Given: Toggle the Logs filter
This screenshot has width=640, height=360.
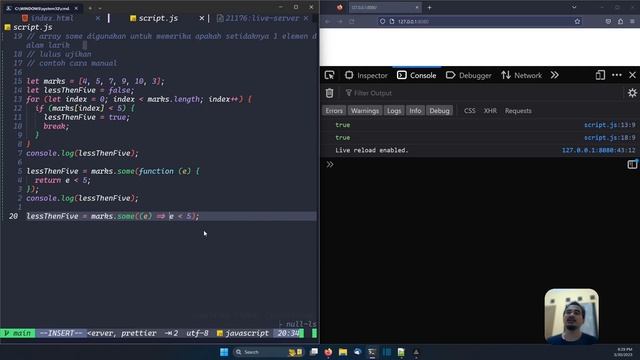Looking at the screenshot, I should coord(394,111).
